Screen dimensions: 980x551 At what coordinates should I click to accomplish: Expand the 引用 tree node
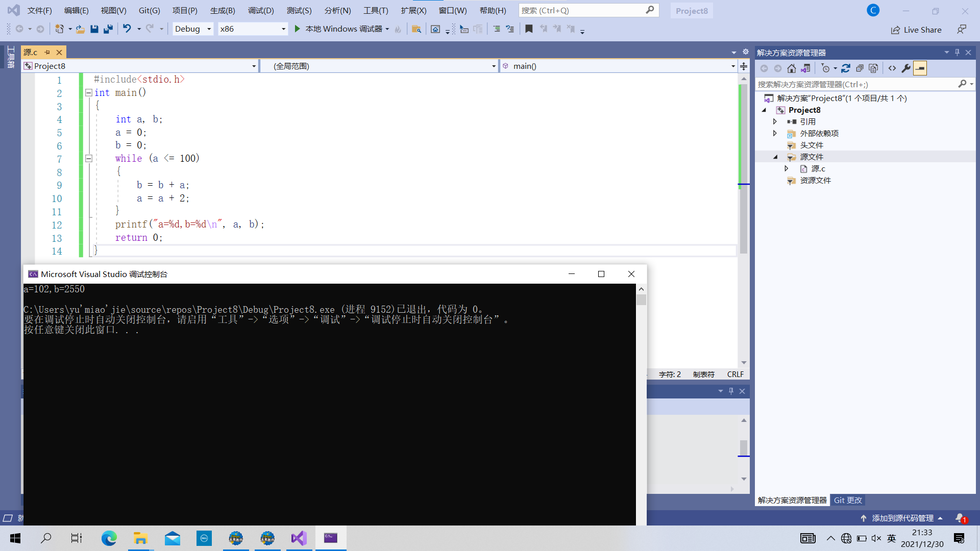click(x=775, y=122)
